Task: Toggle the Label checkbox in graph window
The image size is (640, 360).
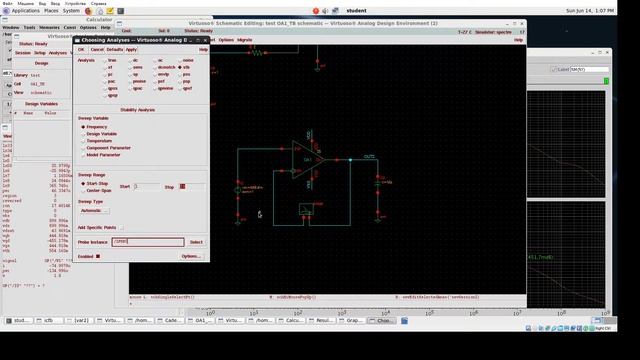Action: point(554,69)
